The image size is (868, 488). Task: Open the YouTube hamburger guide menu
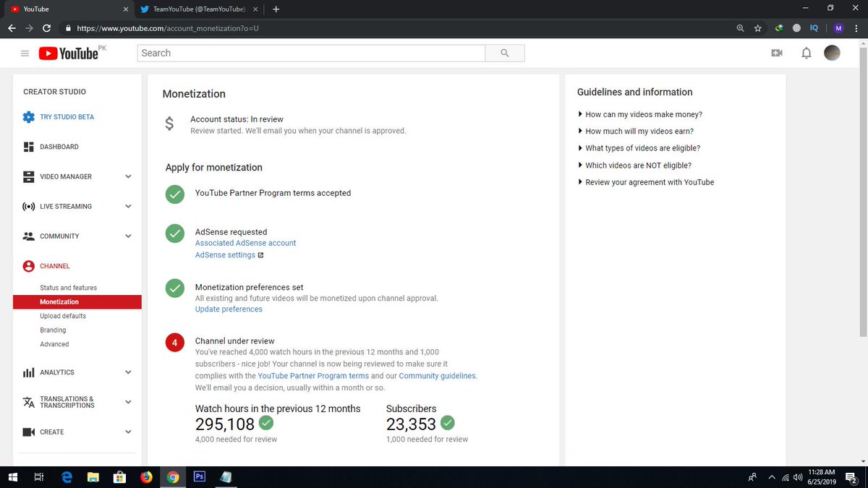(25, 53)
